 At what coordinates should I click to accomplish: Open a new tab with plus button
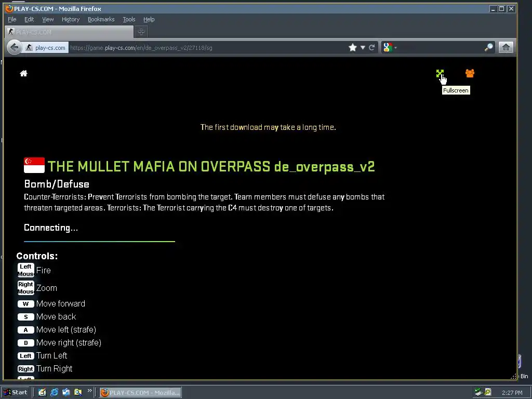141,32
